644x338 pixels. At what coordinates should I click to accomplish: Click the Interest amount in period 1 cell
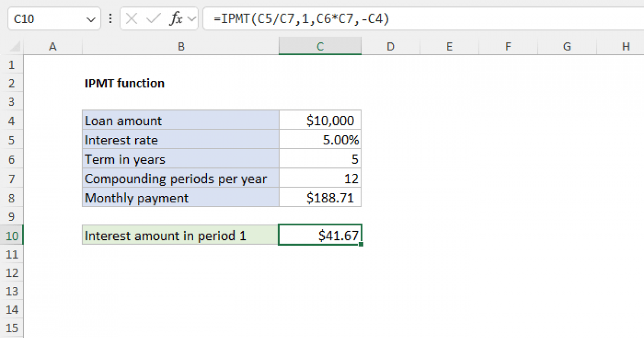[x=180, y=234]
